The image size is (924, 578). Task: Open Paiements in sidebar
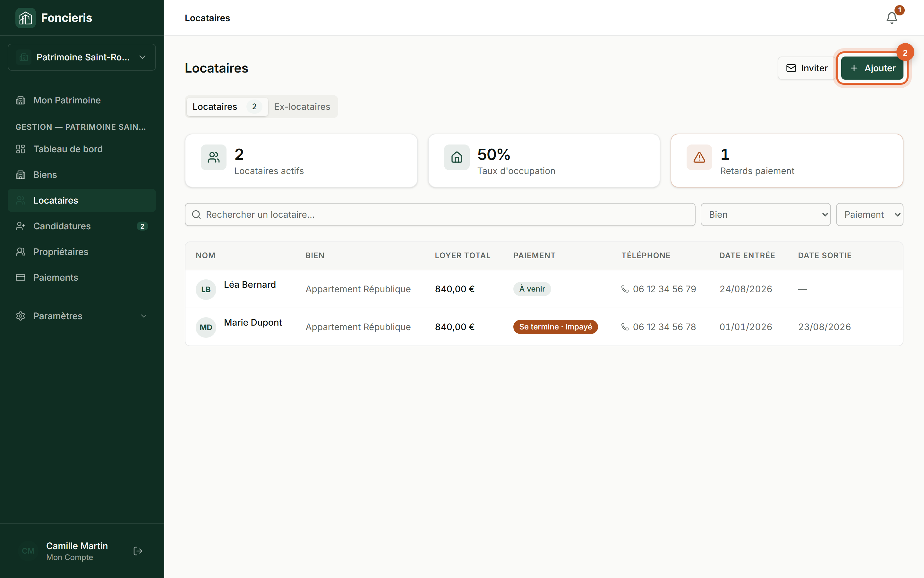(x=82, y=277)
